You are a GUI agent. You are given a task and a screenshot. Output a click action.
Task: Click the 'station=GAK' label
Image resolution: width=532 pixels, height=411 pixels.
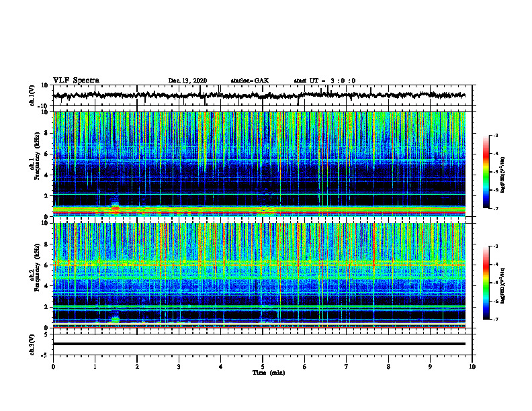tap(250, 81)
